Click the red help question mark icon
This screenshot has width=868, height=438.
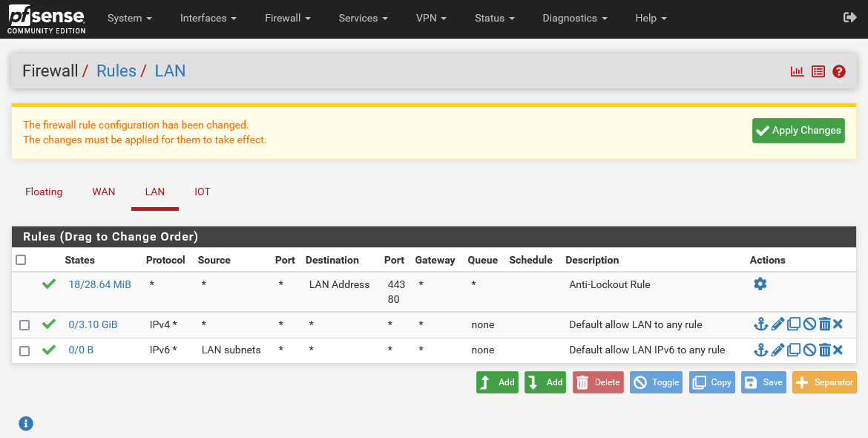(x=839, y=71)
